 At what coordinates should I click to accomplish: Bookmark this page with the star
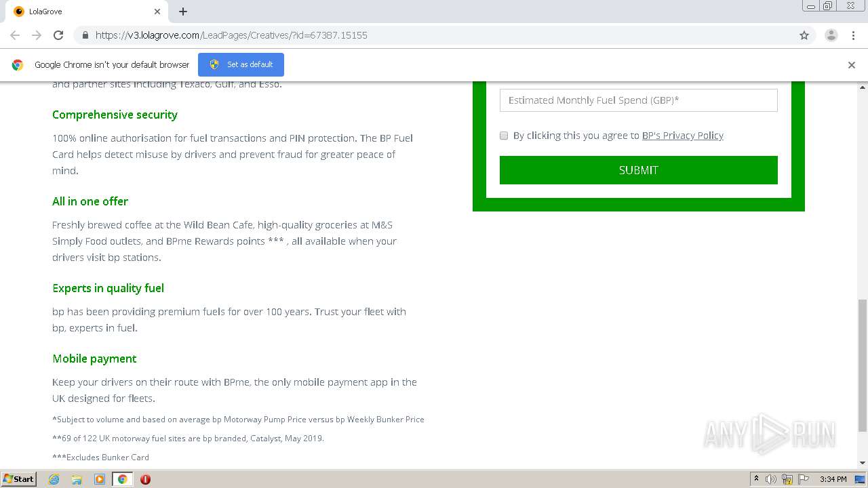pyautogui.click(x=804, y=35)
